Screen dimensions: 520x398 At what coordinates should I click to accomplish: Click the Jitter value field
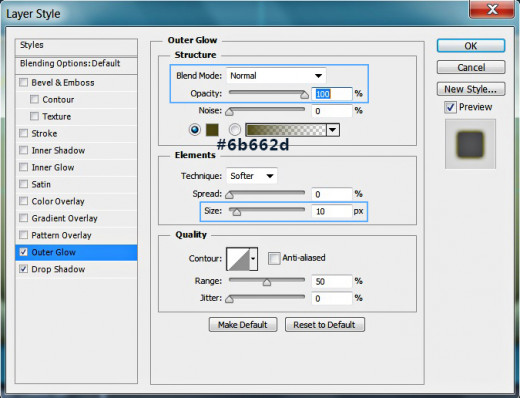[332, 299]
